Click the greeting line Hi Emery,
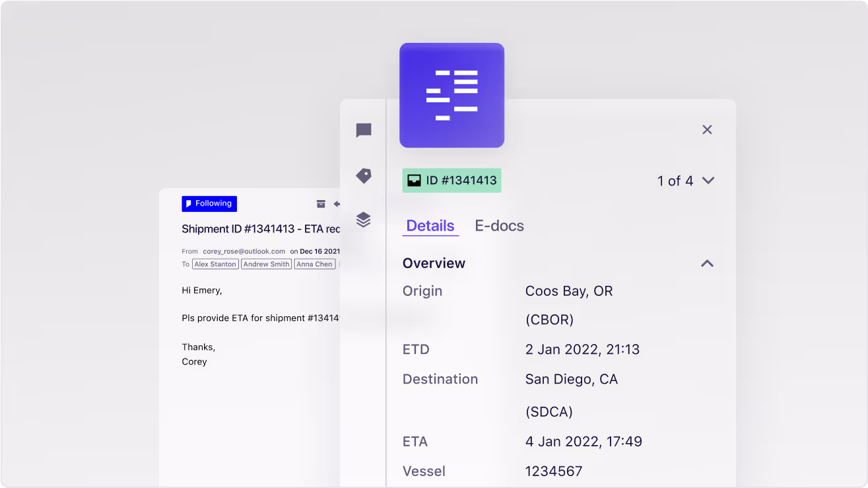The image size is (868, 488). [202, 290]
